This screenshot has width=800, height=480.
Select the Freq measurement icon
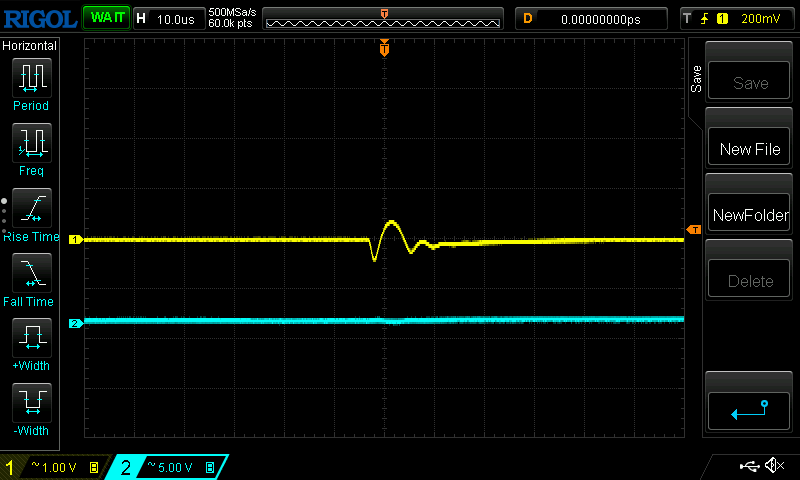32,142
